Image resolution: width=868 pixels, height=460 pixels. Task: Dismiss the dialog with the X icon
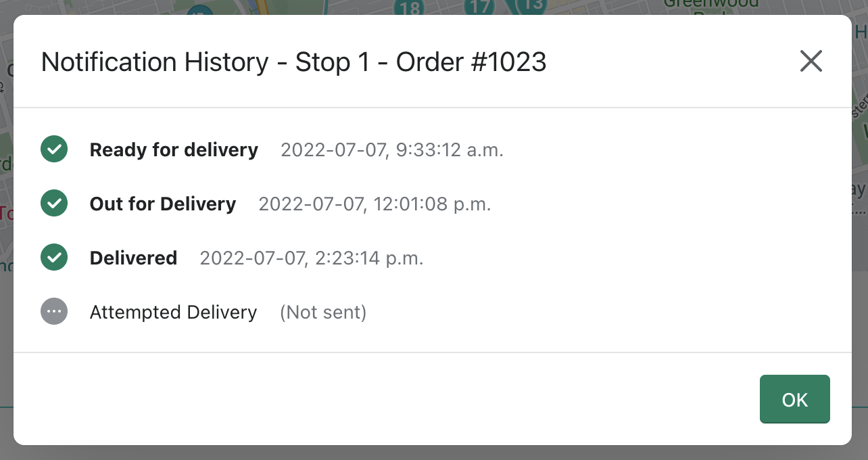[811, 61]
